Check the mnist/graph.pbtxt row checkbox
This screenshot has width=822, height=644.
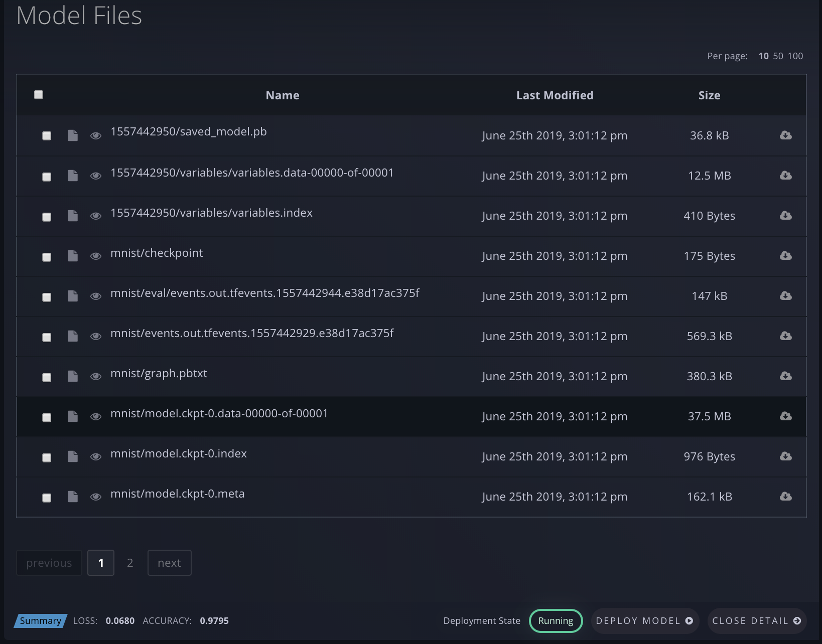47,377
